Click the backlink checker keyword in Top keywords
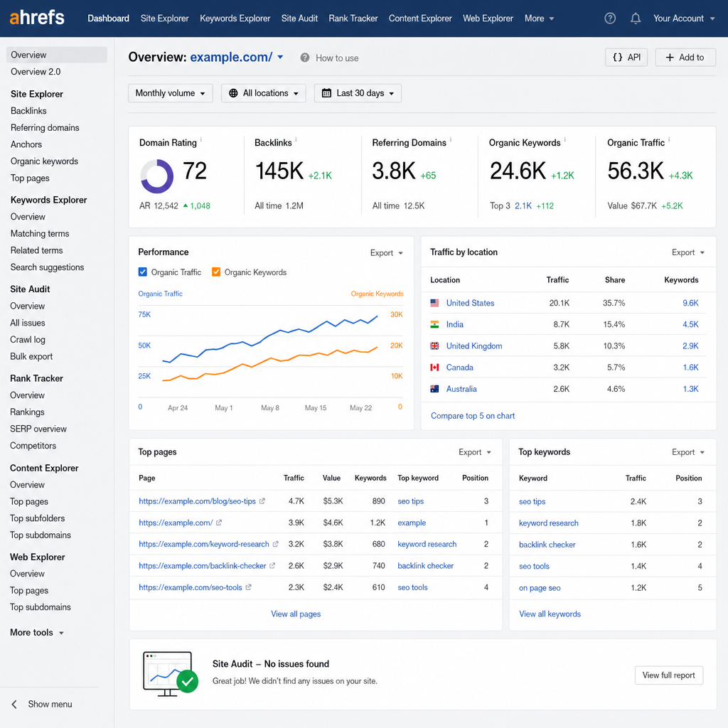Viewport: 728px width, 728px height. [547, 544]
